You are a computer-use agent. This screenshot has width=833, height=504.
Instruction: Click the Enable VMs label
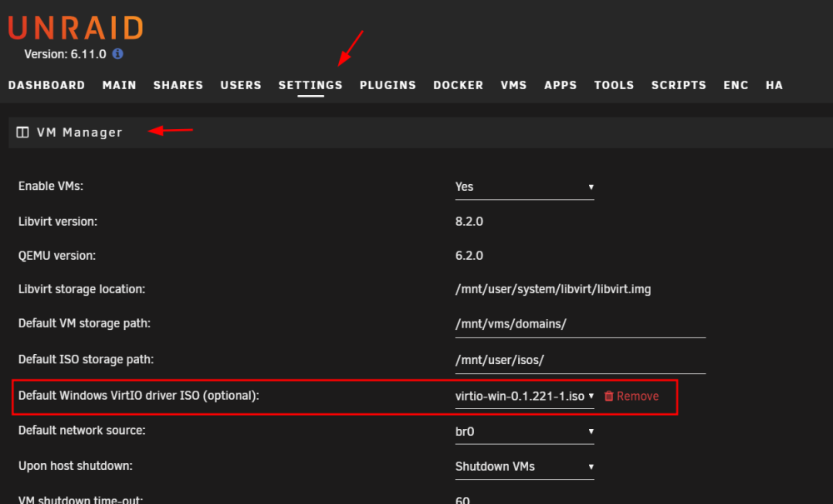(x=51, y=186)
